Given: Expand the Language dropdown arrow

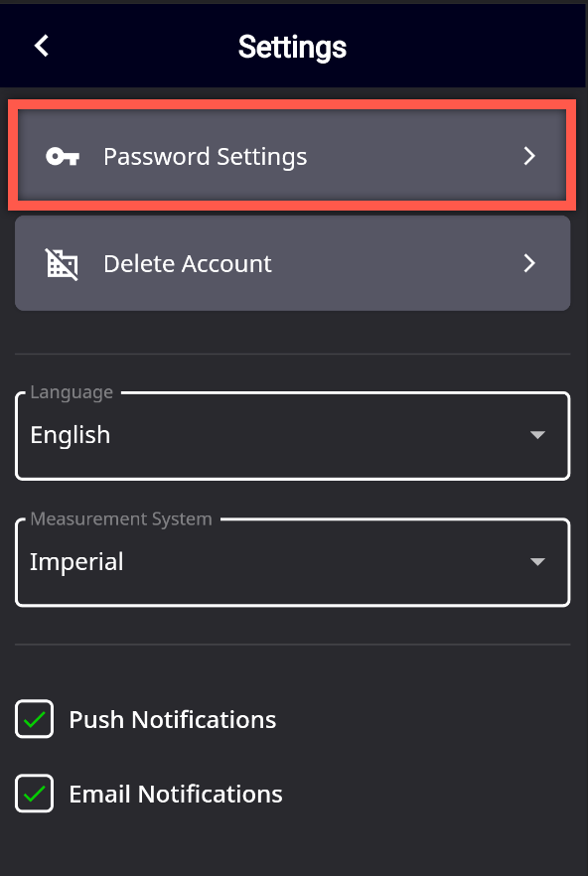Looking at the screenshot, I should pos(537,435).
